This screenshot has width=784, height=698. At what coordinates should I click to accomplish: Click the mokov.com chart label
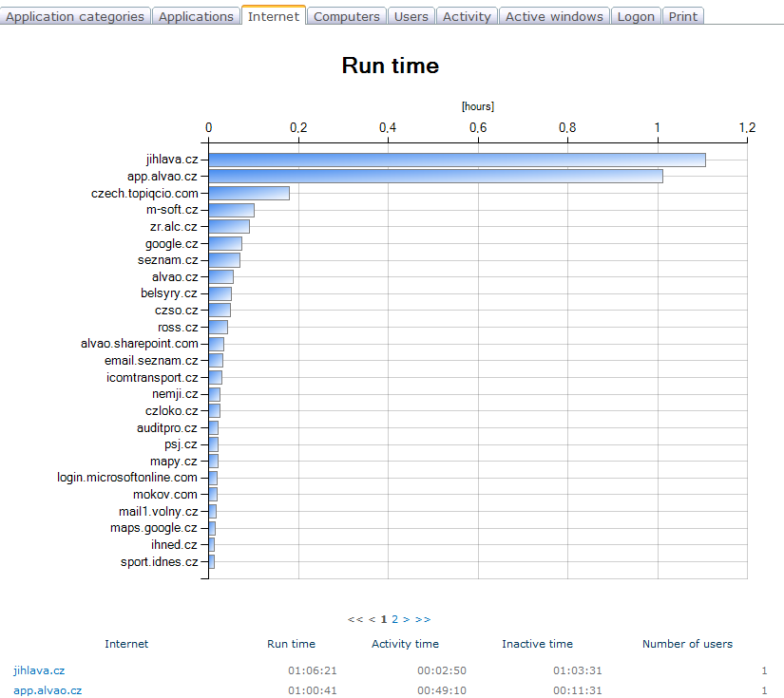pyautogui.click(x=165, y=495)
